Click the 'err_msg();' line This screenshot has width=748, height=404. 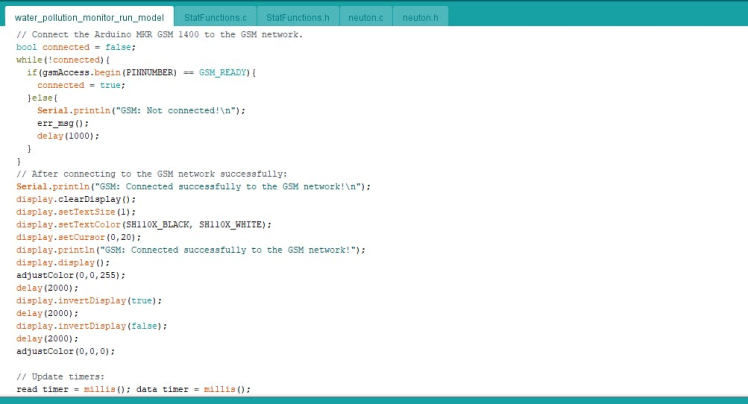tap(63, 123)
